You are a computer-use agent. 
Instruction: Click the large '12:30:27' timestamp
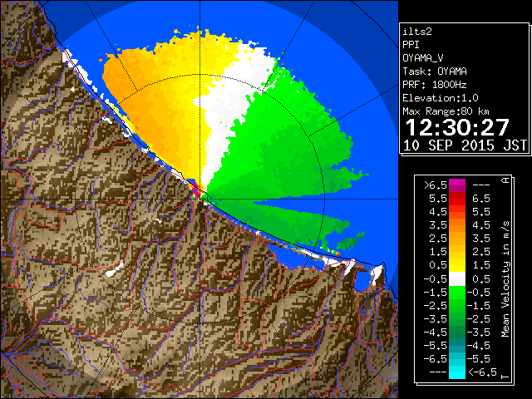tap(457, 127)
